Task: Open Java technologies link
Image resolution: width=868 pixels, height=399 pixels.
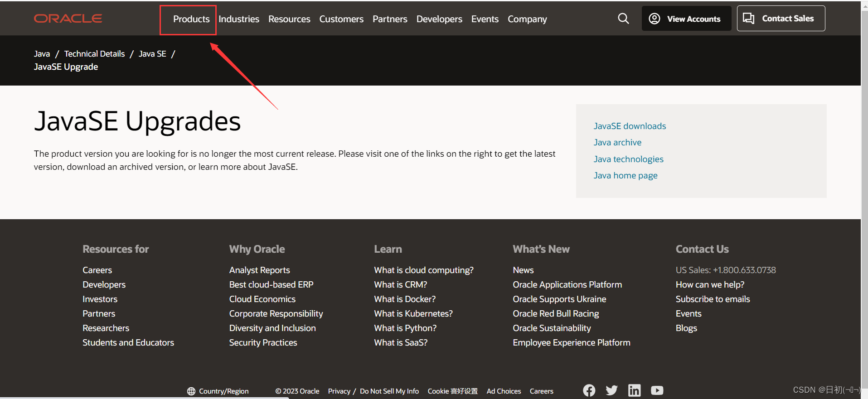Action: click(628, 159)
